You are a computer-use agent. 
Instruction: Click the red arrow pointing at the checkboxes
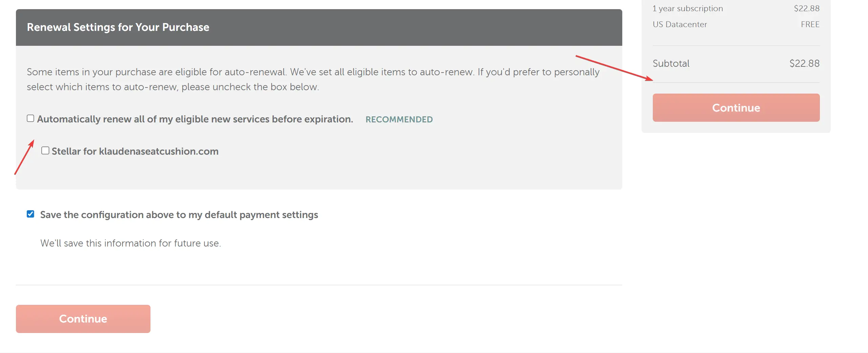point(24,157)
